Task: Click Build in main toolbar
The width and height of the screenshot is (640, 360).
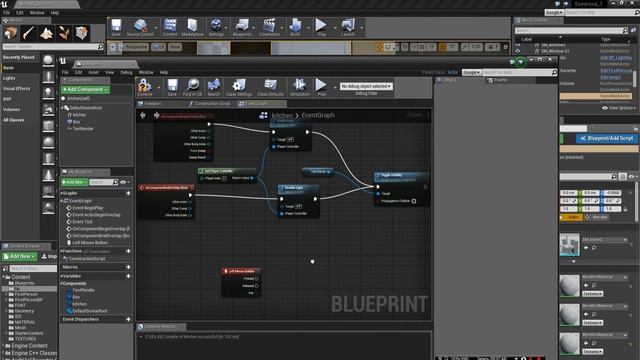Action: pos(295,27)
